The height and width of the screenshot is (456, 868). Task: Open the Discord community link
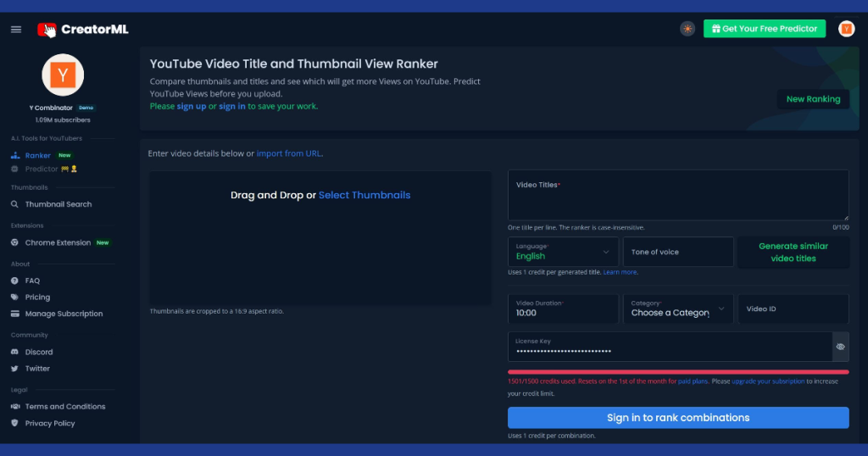click(39, 352)
